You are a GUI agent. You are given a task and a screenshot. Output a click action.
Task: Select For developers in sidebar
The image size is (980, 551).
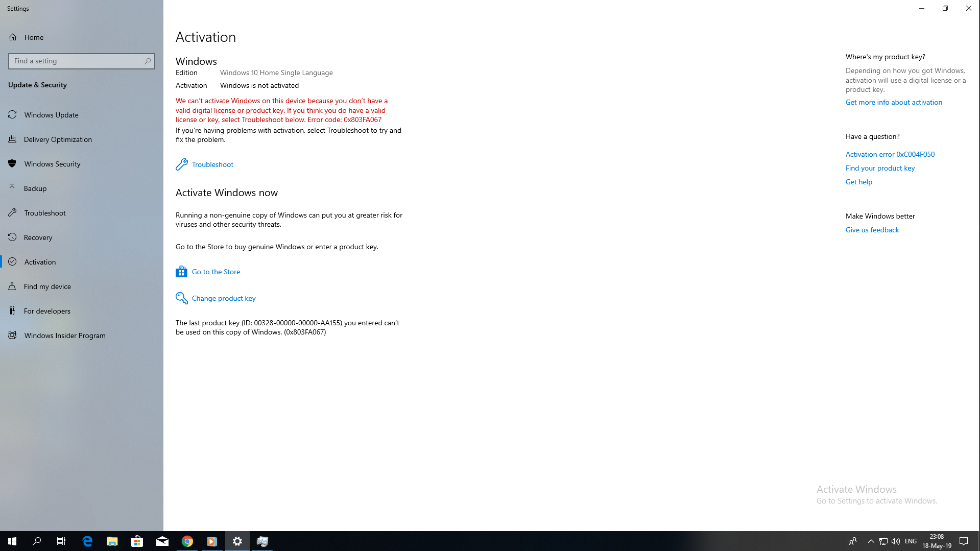pos(82,311)
